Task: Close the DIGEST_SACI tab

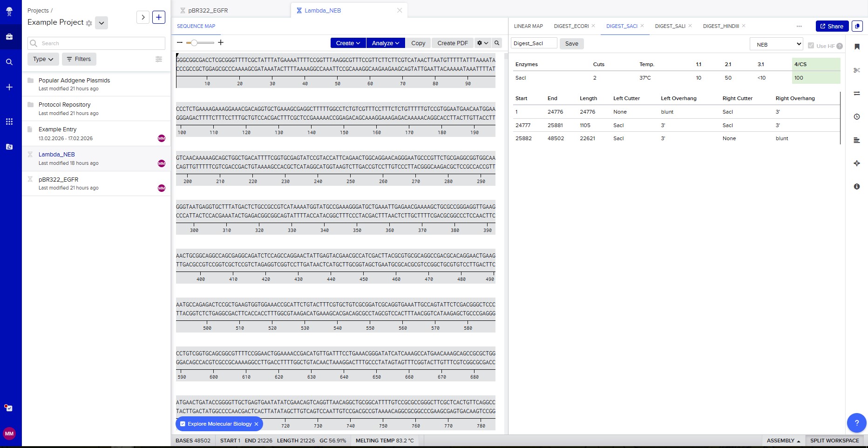Action: point(642,26)
